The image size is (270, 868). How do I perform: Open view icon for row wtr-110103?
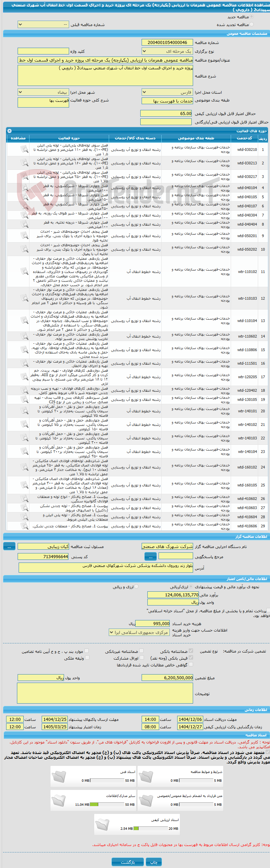(x=24, y=298)
